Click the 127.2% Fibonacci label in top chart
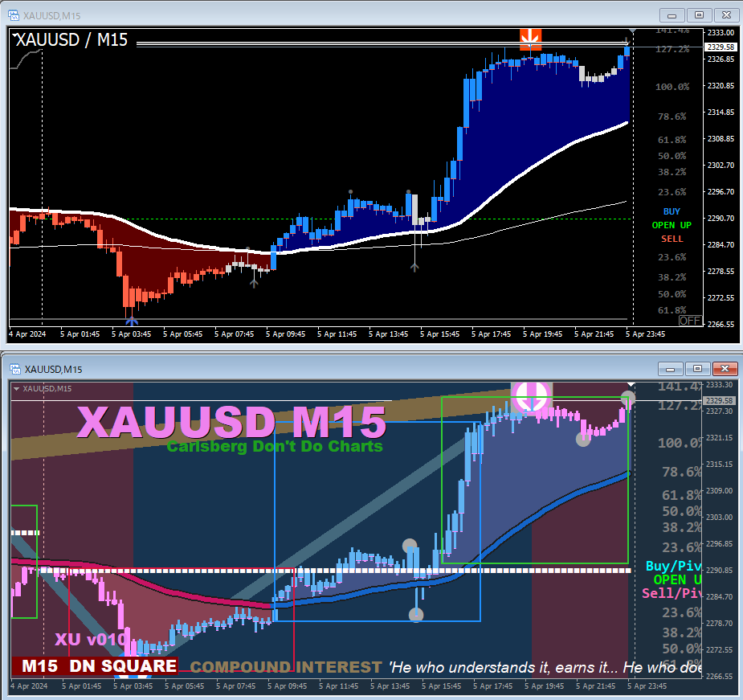The height and width of the screenshot is (700, 743). point(672,49)
